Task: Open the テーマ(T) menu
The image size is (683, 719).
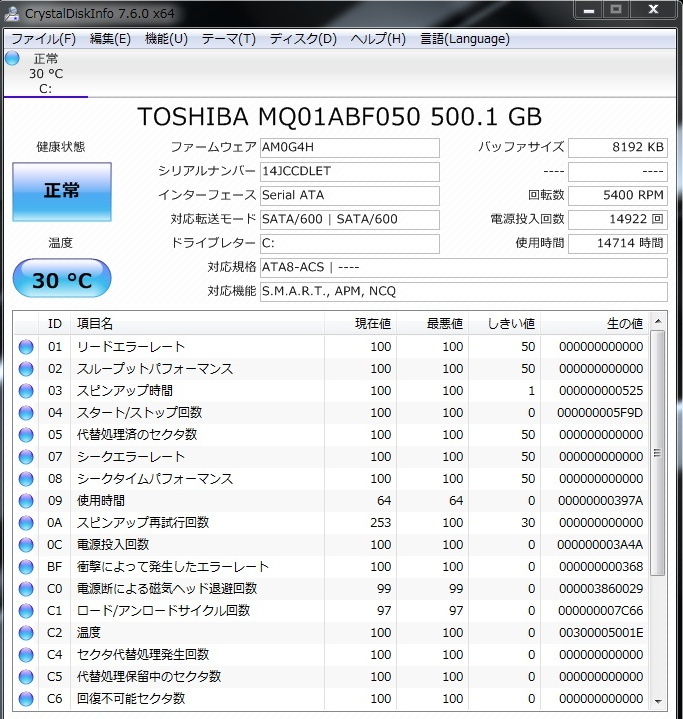Action: pyautogui.click(x=228, y=39)
